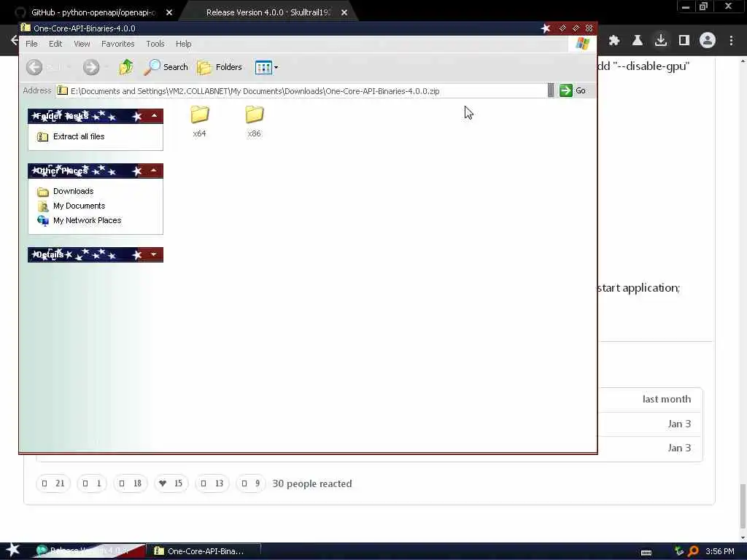747x560 pixels.
Task: Click the keyboard tray icon
Action: [x=646, y=552]
